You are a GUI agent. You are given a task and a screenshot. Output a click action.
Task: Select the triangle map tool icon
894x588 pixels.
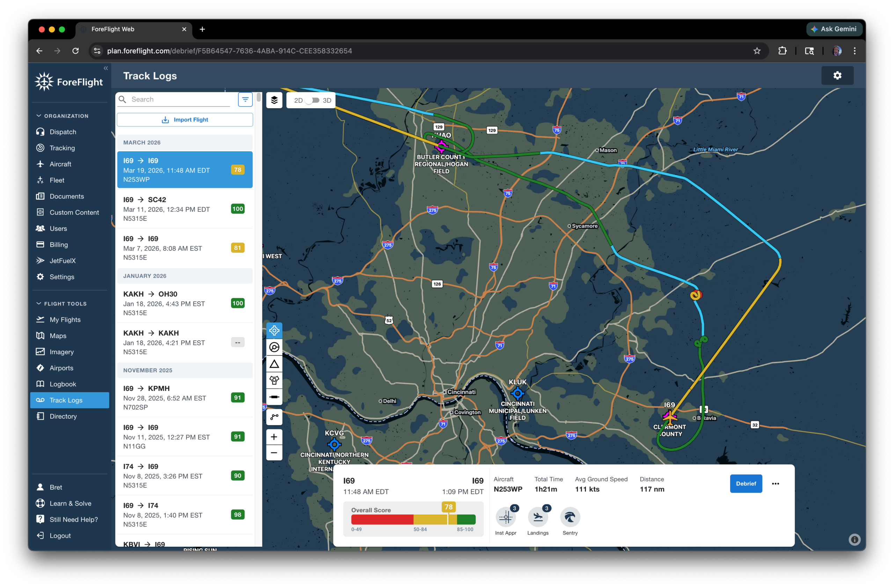click(274, 364)
